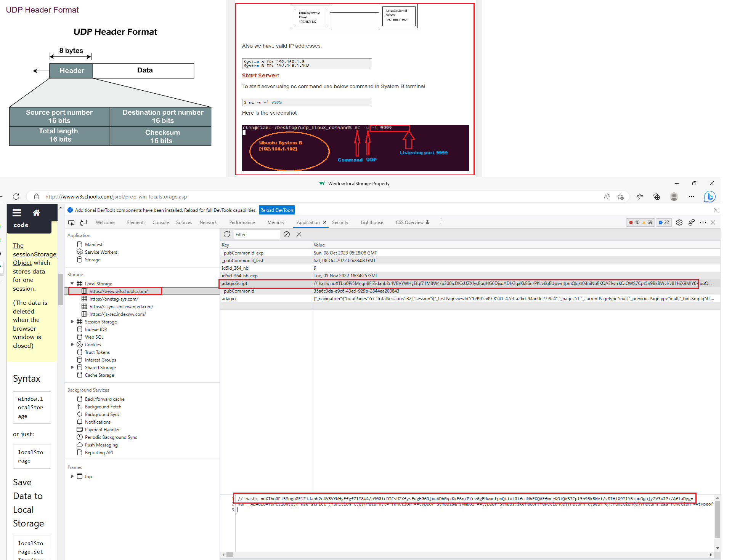Click the clear all storage circle-slash icon

287,234
